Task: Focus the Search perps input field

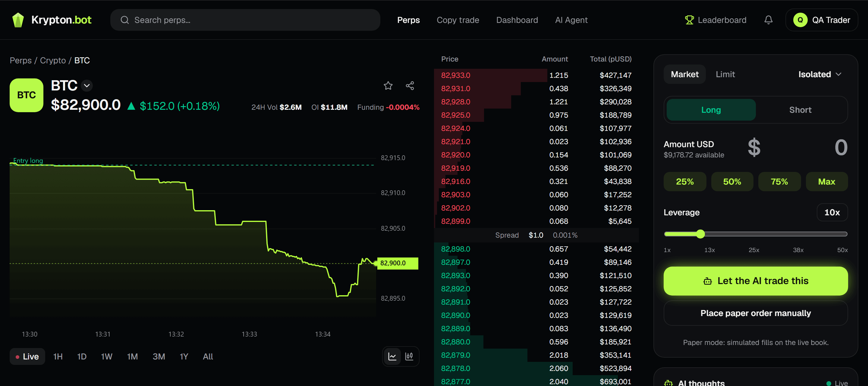Action: (245, 20)
